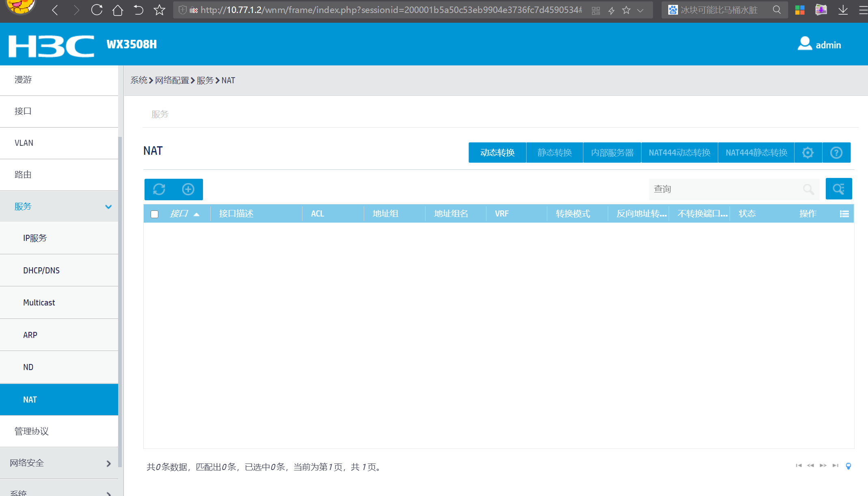Go to first page of table
Viewport: 868px width, 496px height.
799,466
